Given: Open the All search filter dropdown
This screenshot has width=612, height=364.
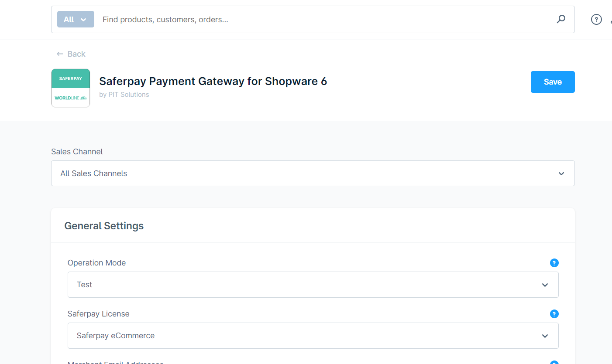Looking at the screenshot, I should (76, 19).
